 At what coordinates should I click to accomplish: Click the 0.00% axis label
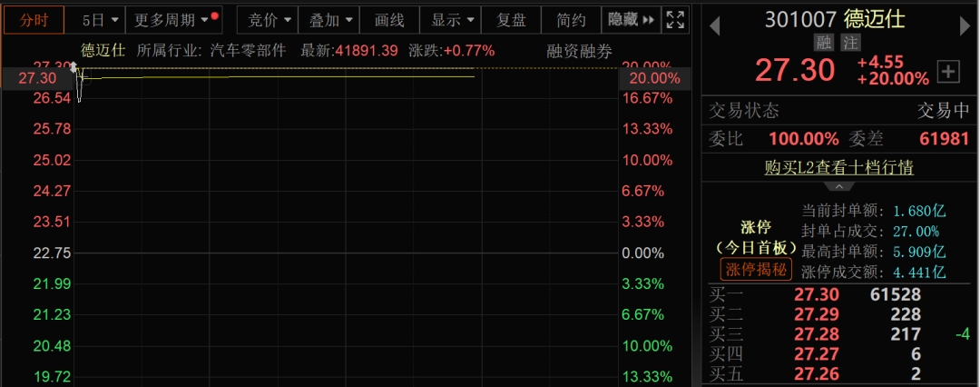pos(643,253)
